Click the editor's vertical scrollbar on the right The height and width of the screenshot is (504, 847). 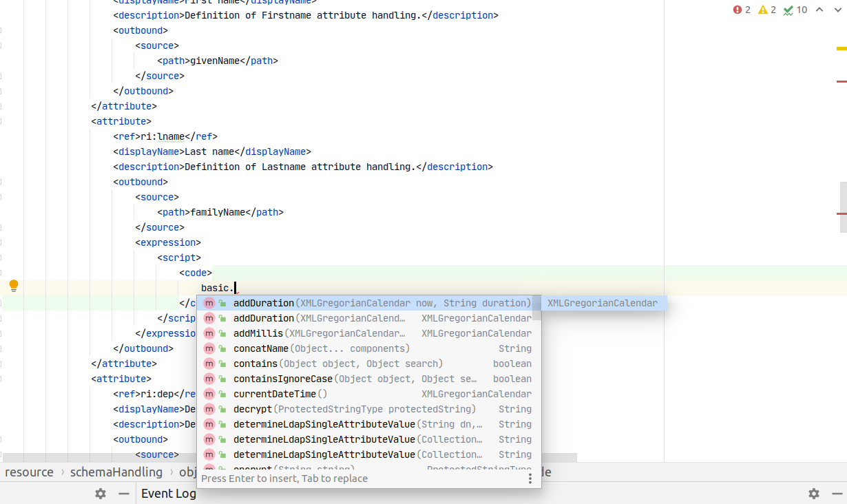[x=843, y=207]
